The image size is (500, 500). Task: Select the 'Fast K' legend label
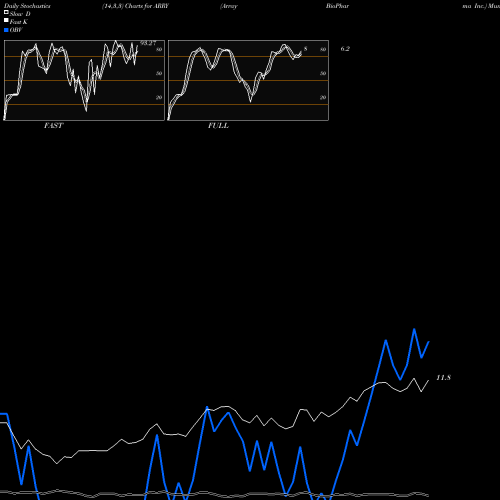tap(19, 22)
